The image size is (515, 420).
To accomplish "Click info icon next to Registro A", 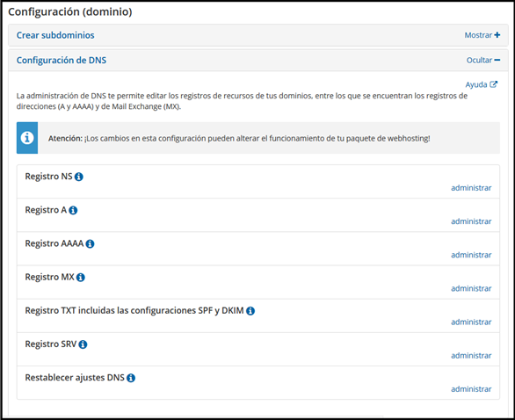I will pos(73,210).
